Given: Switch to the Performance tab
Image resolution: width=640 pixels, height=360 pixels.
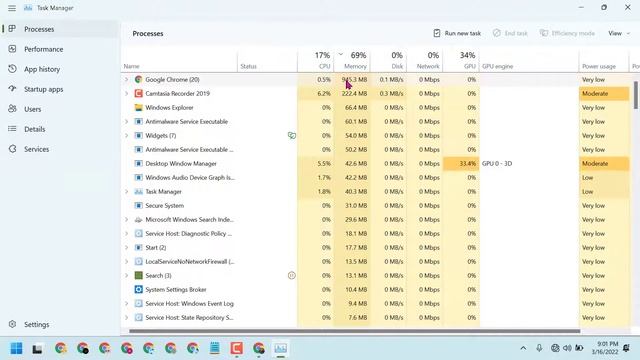Looking at the screenshot, I should [60, 49].
